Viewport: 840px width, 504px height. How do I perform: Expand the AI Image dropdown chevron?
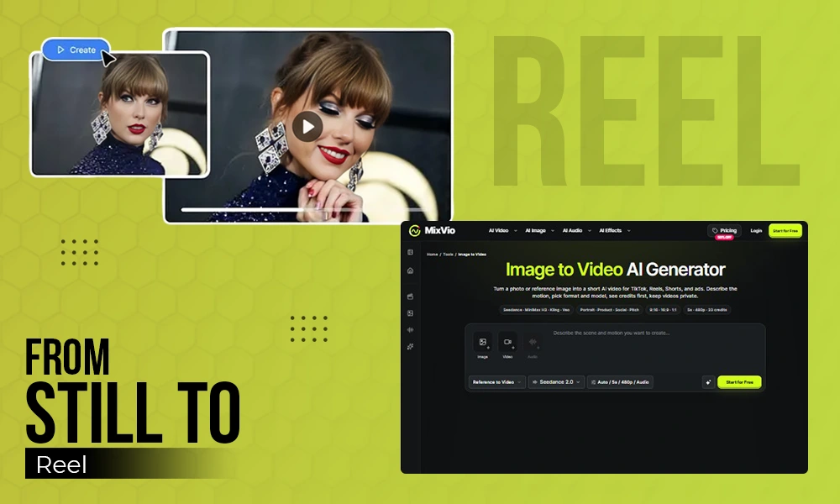coord(553,231)
